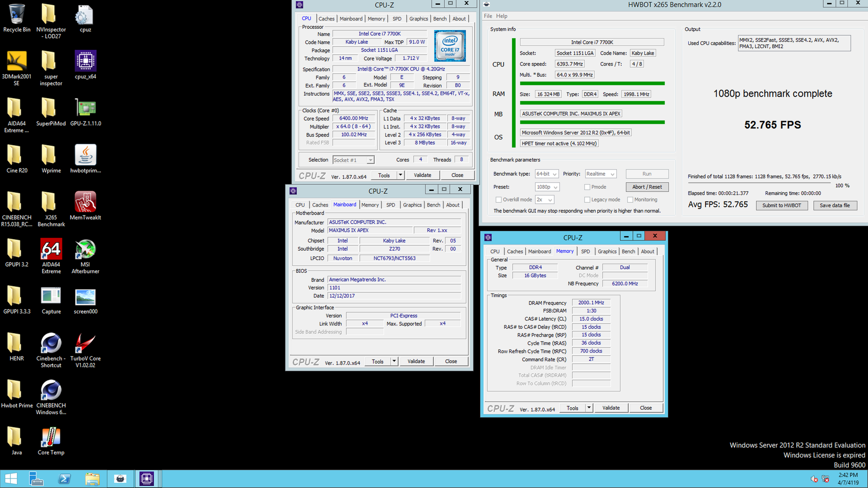Open the GPUPI 3.2 folder icon
Image resolution: width=868 pixels, height=488 pixels.
click(x=17, y=253)
